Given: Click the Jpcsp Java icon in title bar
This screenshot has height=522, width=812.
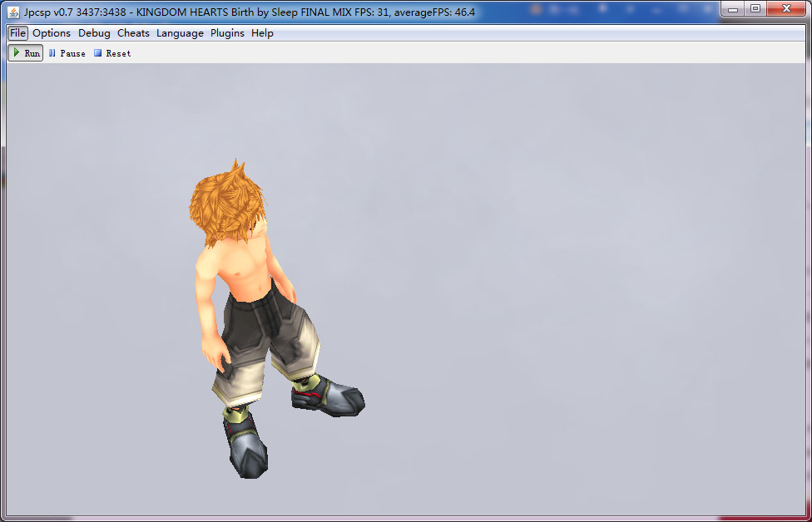Looking at the screenshot, I should click(x=13, y=12).
